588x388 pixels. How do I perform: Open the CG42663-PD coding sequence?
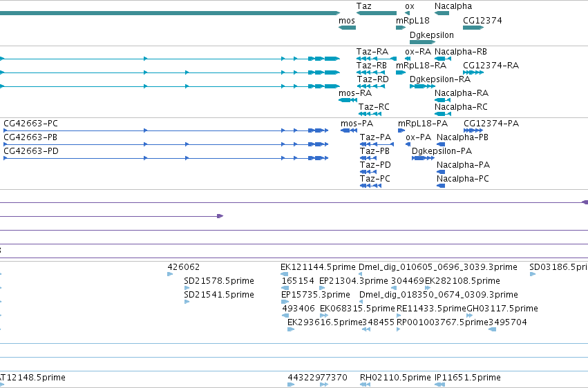click(x=166, y=158)
